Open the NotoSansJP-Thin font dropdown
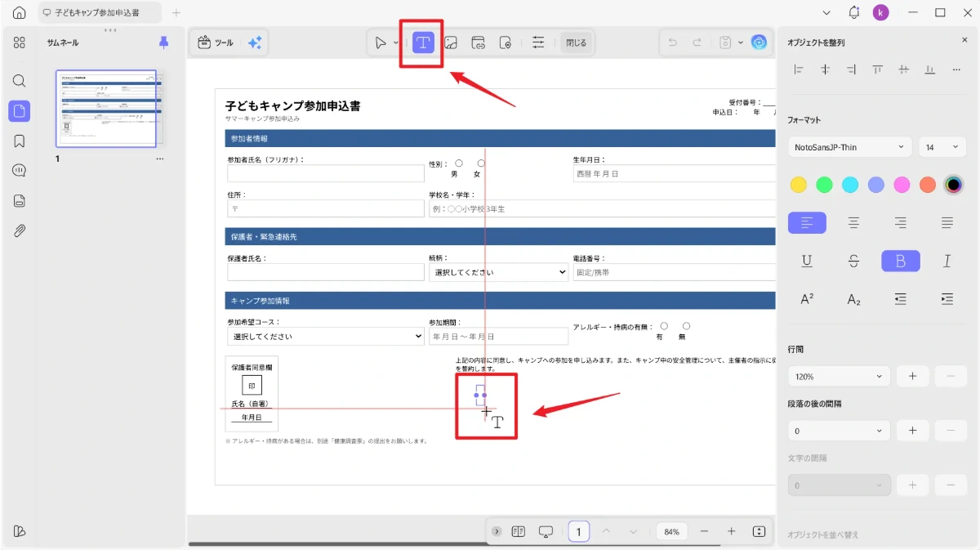This screenshot has width=980, height=550. point(850,147)
